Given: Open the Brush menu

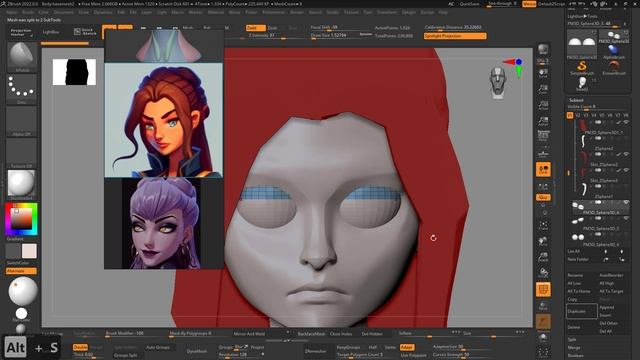Looking at the screenshot, I should tap(28, 12).
